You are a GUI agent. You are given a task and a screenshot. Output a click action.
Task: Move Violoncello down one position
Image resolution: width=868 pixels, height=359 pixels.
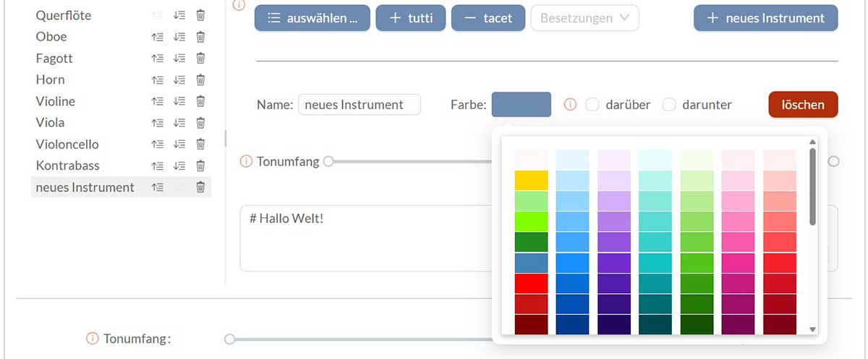pos(179,144)
